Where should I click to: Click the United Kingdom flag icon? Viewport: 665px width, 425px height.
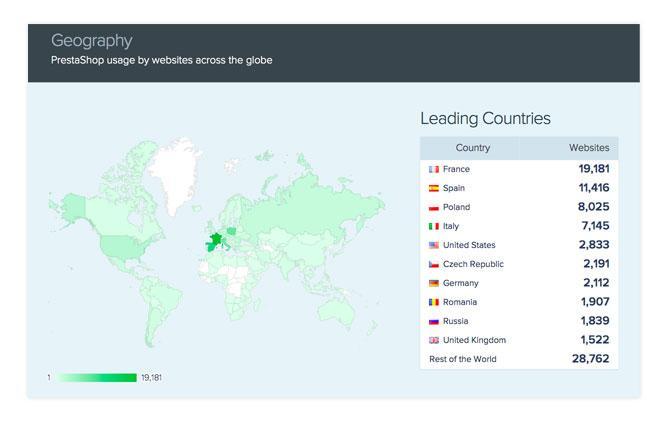click(433, 340)
